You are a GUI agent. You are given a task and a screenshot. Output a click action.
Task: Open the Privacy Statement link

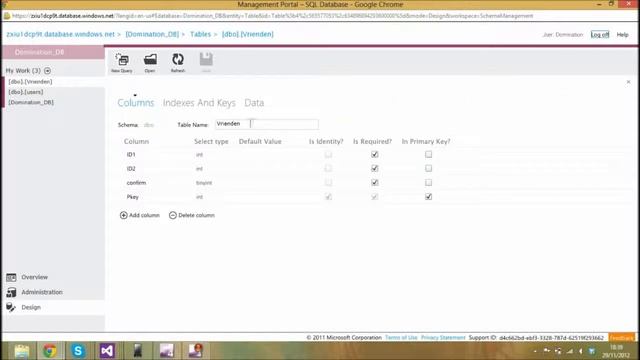[x=443, y=338]
